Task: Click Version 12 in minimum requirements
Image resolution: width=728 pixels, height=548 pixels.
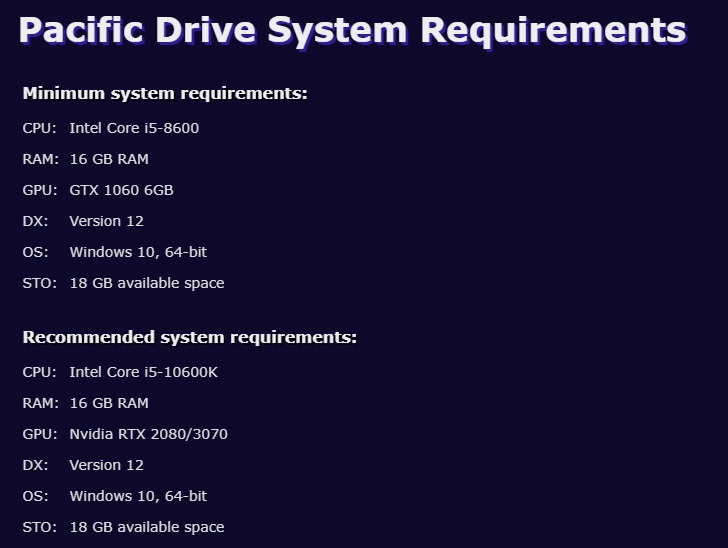Action: coord(106,221)
